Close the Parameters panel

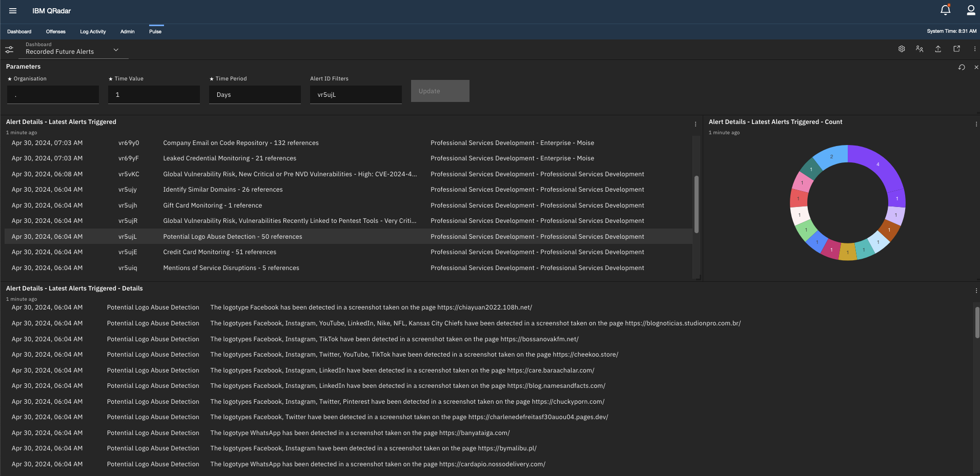pos(976,67)
